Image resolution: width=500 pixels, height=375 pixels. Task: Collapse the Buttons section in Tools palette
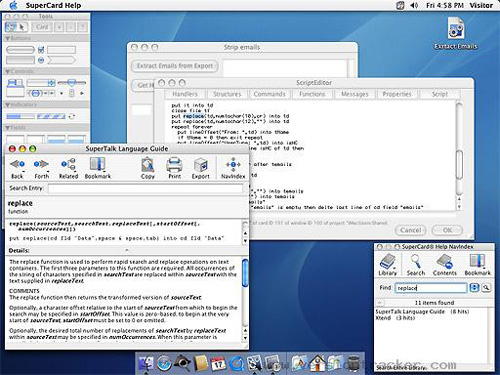(x=8, y=39)
